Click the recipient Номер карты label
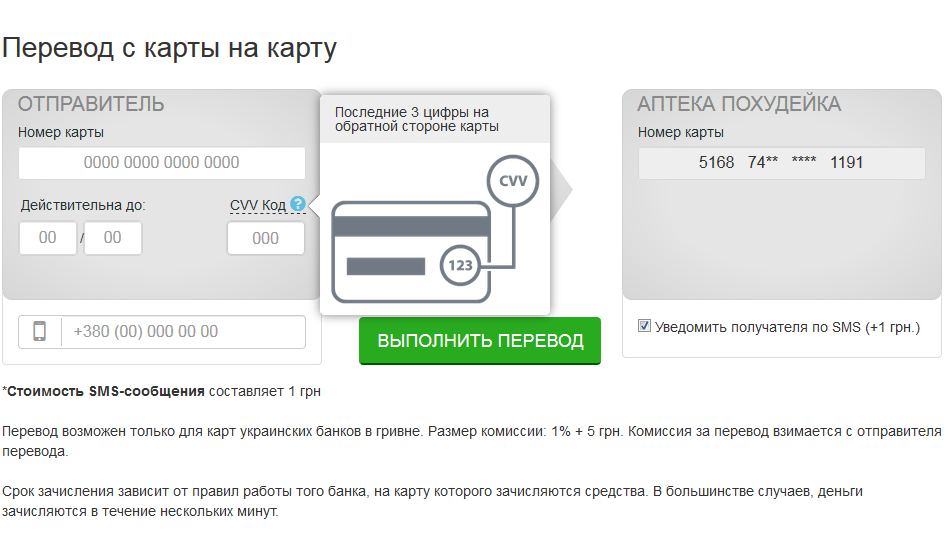Viewport: 950px width, 556px height. 680,132
